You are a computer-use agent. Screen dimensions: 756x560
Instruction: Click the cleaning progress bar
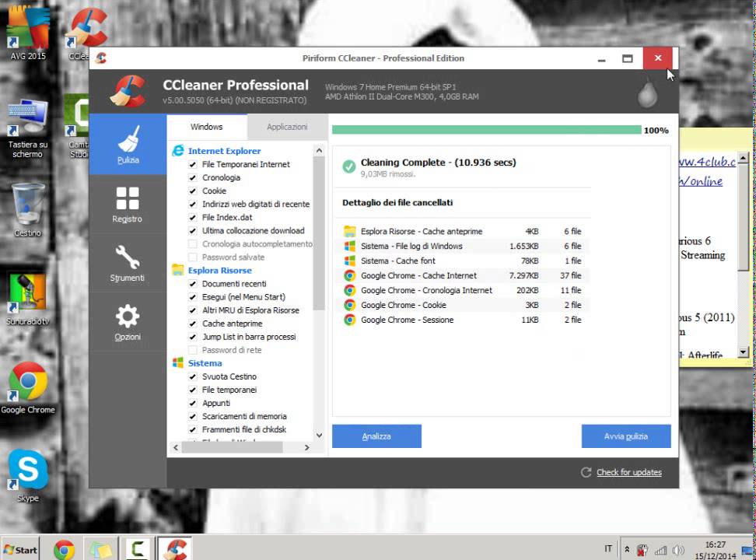486,130
